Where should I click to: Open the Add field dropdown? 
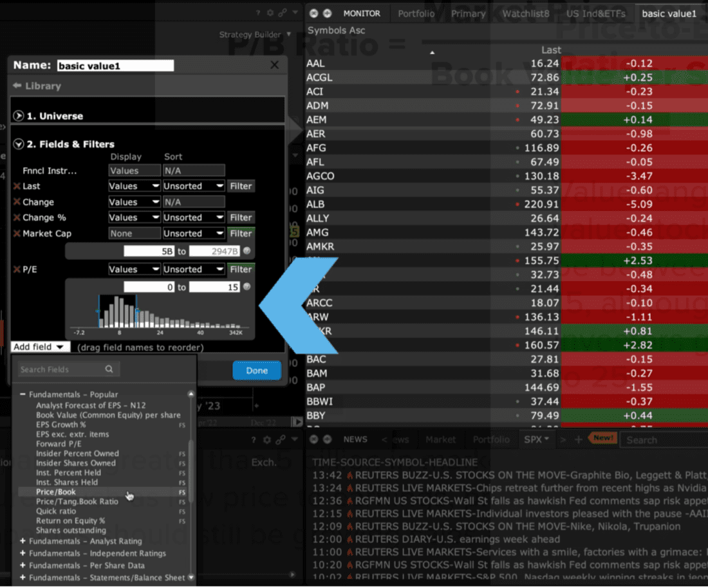40,346
